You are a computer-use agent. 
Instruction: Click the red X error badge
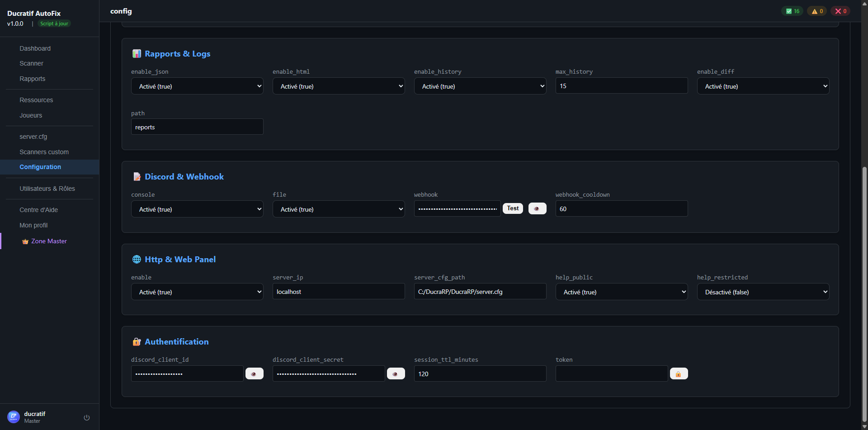coord(840,11)
